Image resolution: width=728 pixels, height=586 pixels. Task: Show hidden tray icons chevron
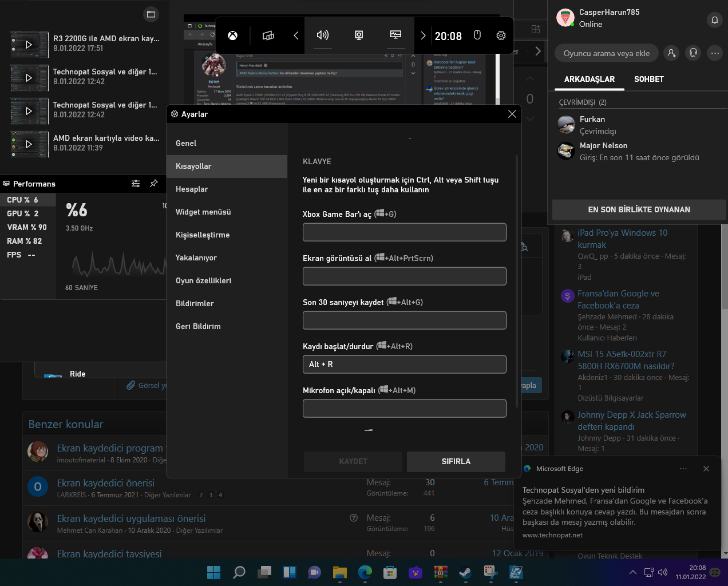point(632,572)
